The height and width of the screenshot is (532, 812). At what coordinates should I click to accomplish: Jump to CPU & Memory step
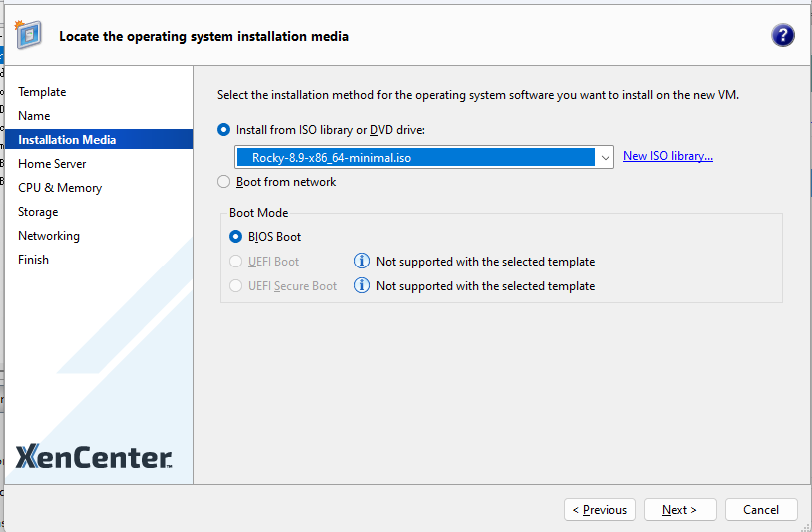60,188
